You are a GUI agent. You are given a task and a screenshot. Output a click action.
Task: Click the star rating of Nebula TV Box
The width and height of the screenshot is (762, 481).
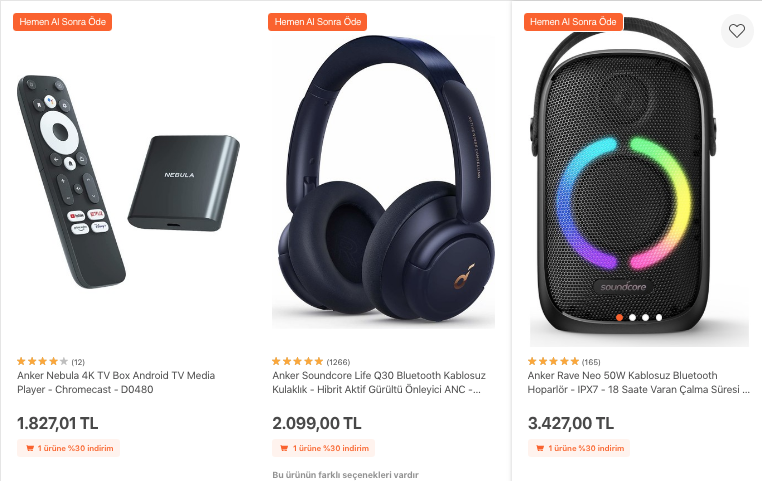point(43,361)
